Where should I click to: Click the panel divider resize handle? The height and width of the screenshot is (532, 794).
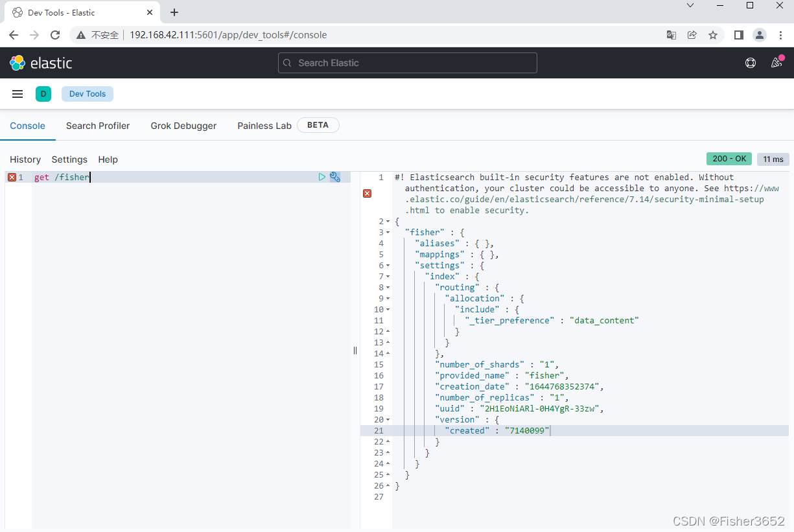click(x=355, y=351)
